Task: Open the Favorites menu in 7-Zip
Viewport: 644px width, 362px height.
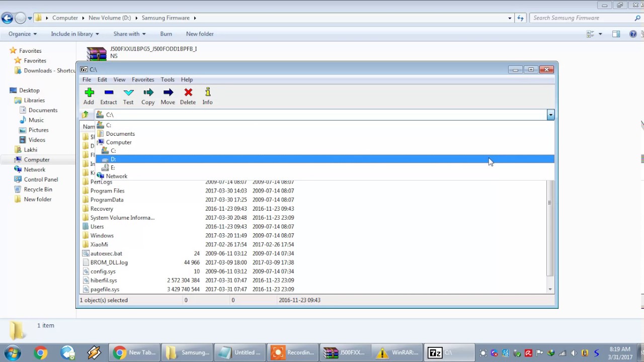Action: (142, 79)
